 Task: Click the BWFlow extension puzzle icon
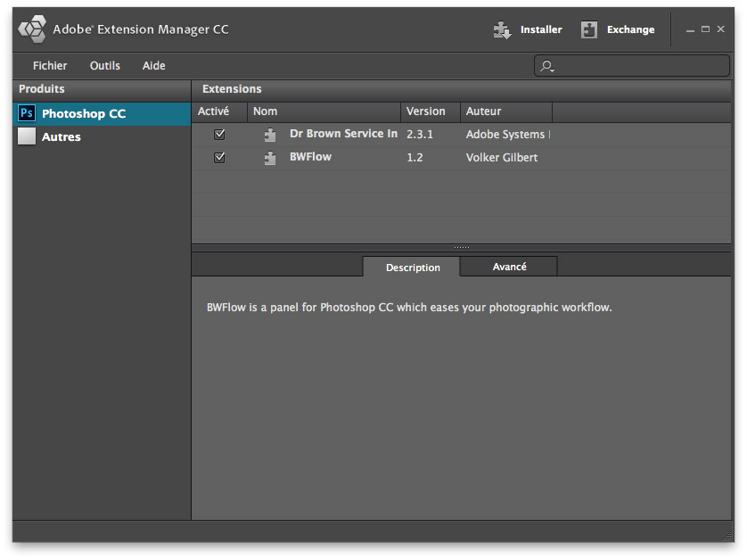[270, 158]
